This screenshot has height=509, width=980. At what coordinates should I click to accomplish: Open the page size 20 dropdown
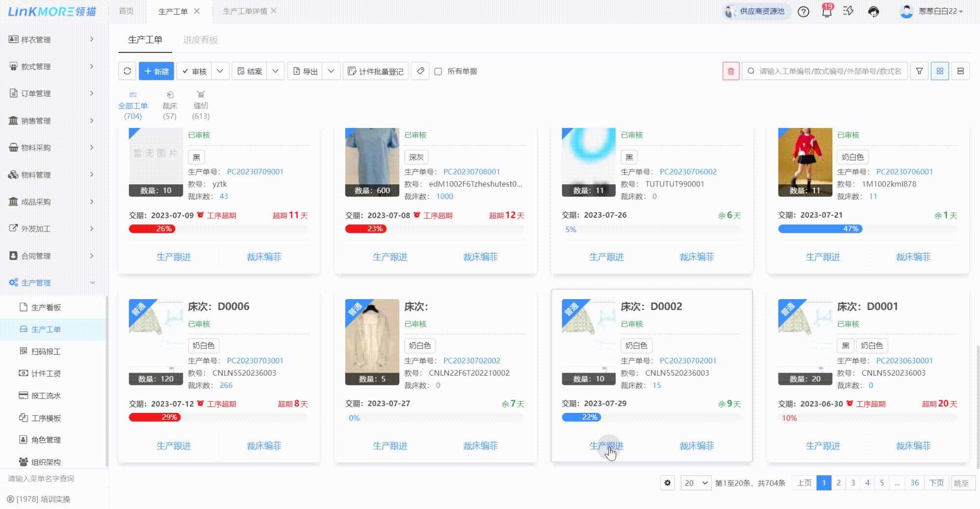pyautogui.click(x=696, y=483)
